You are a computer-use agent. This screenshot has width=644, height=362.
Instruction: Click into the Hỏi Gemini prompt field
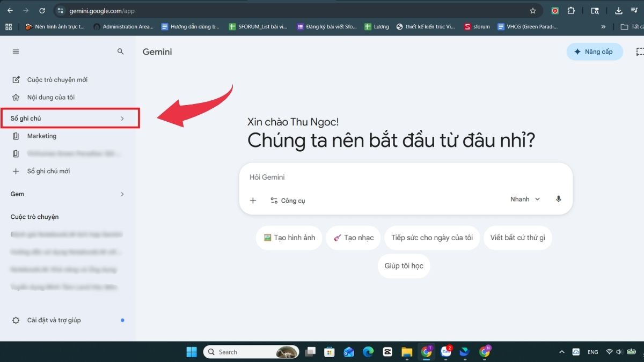pyautogui.click(x=405, y=177)
